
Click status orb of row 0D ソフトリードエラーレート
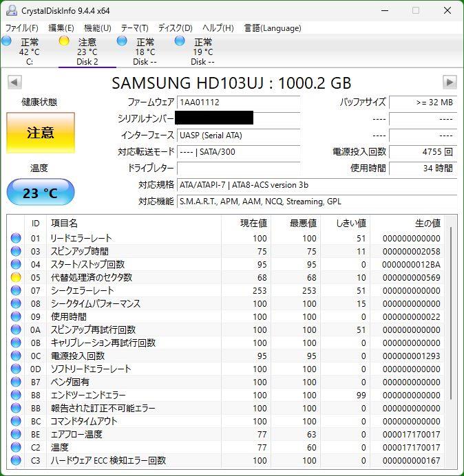(x=16, y=369)
